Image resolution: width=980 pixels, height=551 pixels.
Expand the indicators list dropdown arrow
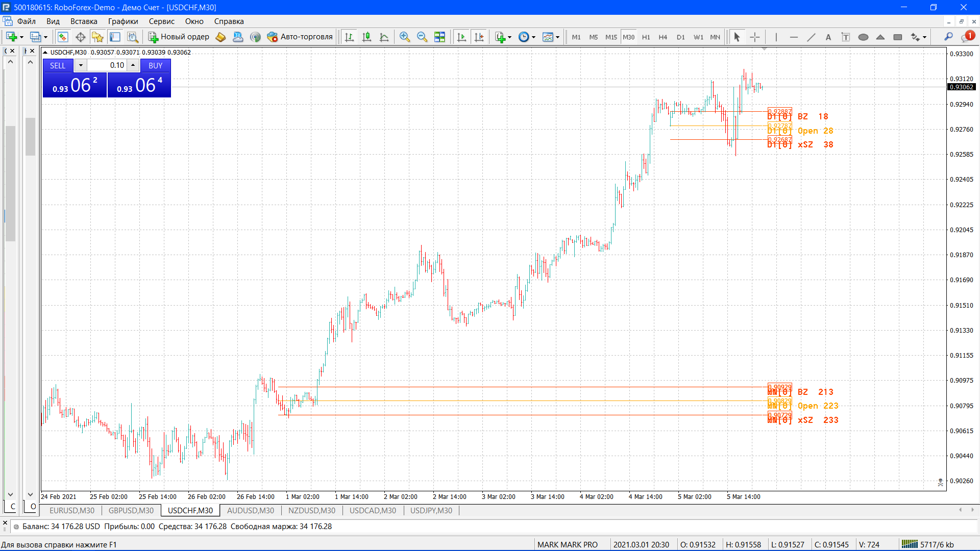(509, 37)
